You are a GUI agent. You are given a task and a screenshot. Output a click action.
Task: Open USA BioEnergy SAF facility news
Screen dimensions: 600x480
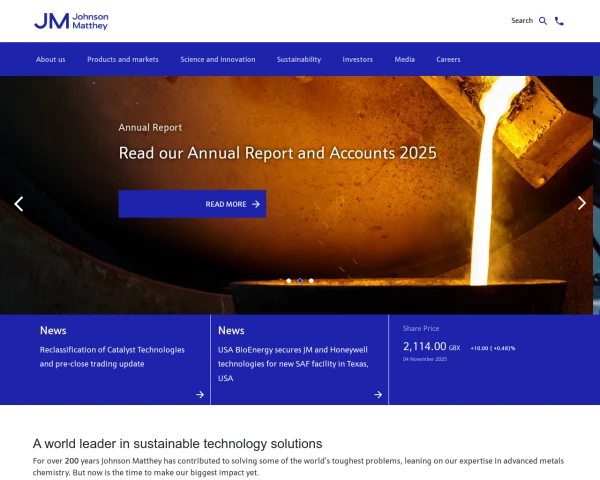[x=293, y=364]
